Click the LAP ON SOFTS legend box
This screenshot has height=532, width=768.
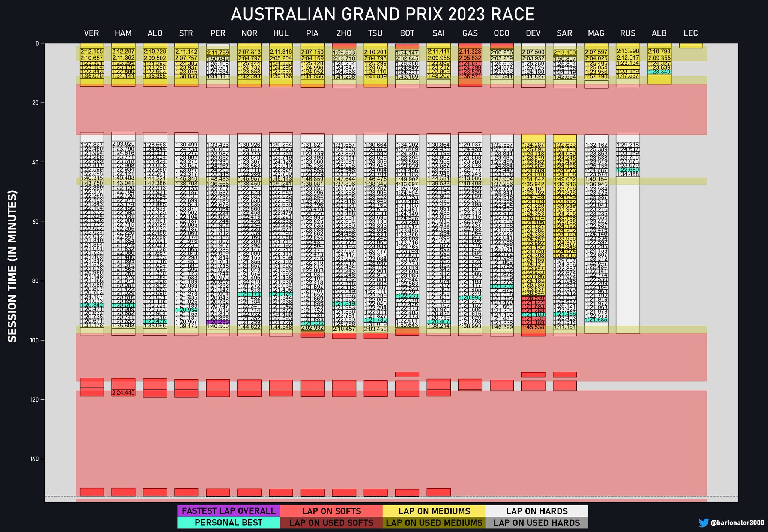pyautogui.click(x=331, y=511)
